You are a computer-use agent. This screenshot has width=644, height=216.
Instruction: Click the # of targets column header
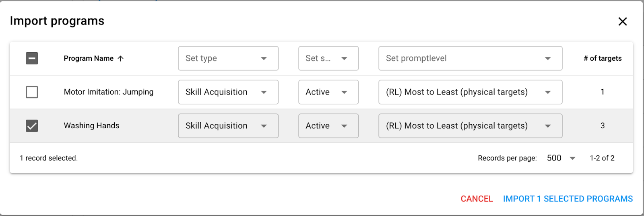point(602,59)
